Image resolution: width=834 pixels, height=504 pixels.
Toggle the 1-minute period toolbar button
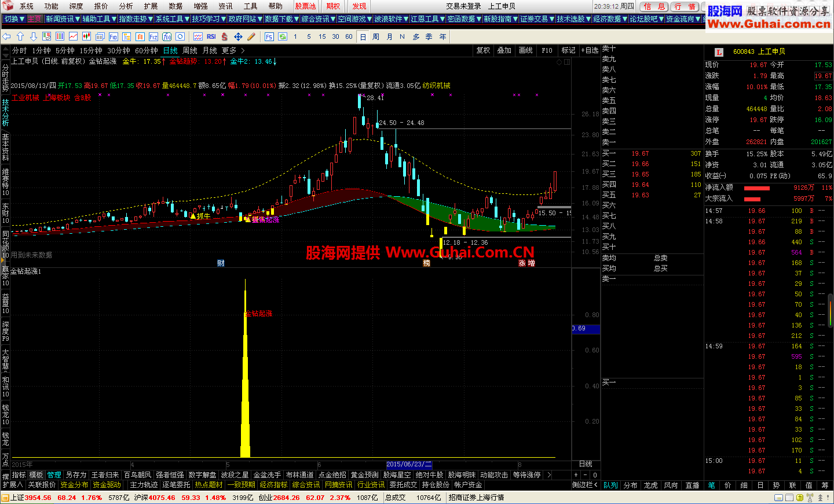pos(295,36)
